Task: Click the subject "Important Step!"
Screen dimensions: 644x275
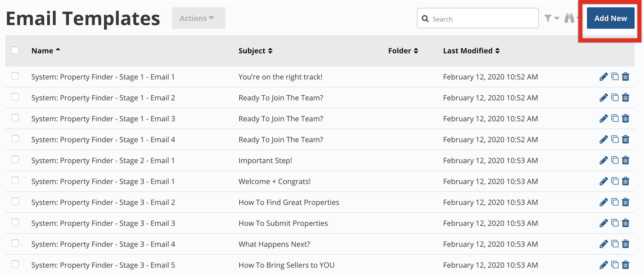Action: [x=265, y=161]
